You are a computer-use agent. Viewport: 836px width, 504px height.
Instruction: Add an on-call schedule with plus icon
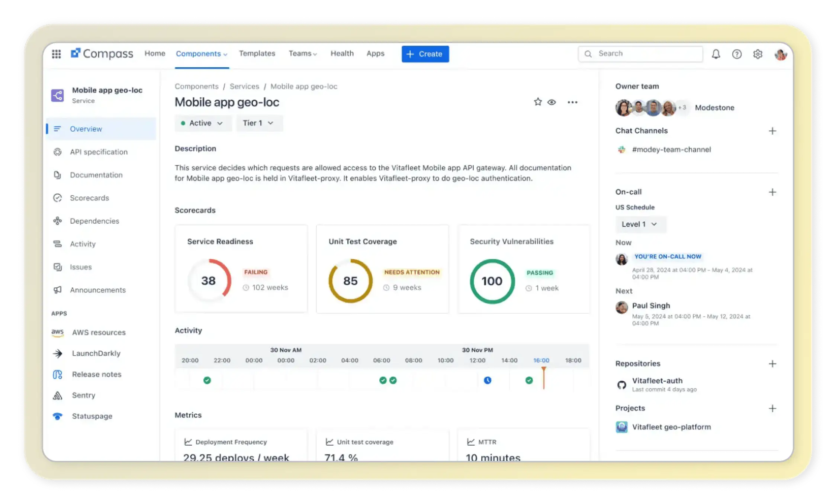point(772,192)
